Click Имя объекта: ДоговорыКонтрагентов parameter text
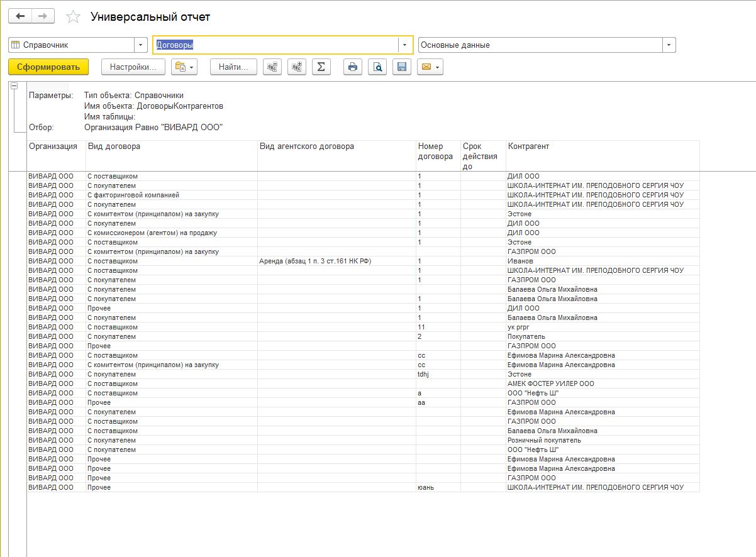 pyautogui.click(x=153, y=106)
